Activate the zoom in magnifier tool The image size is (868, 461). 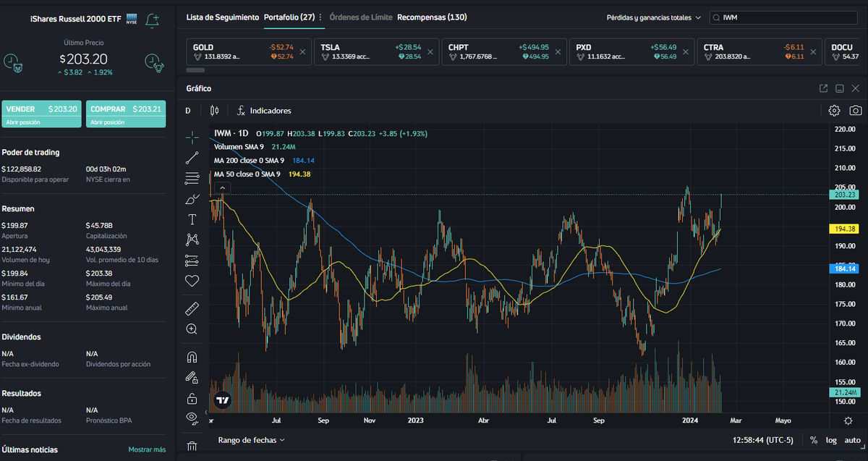coord(192,329)
